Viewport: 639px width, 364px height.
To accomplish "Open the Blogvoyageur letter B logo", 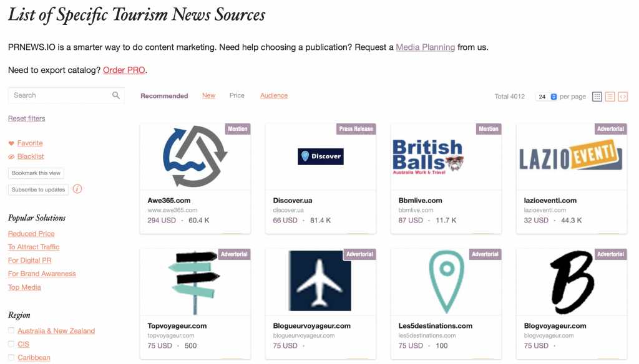I will [x=572, y=282].
